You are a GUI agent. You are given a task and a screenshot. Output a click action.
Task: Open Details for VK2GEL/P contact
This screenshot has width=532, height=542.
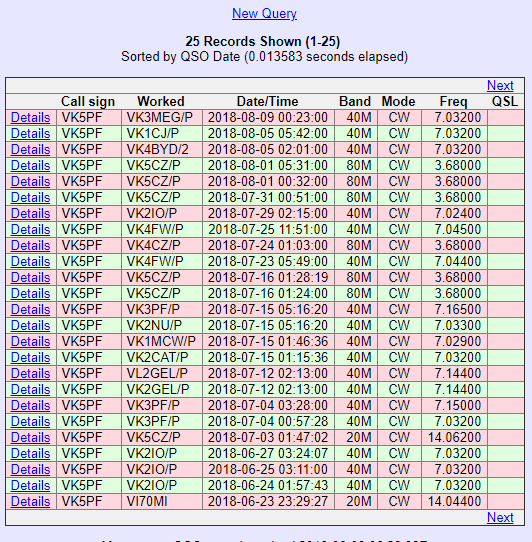30,390
